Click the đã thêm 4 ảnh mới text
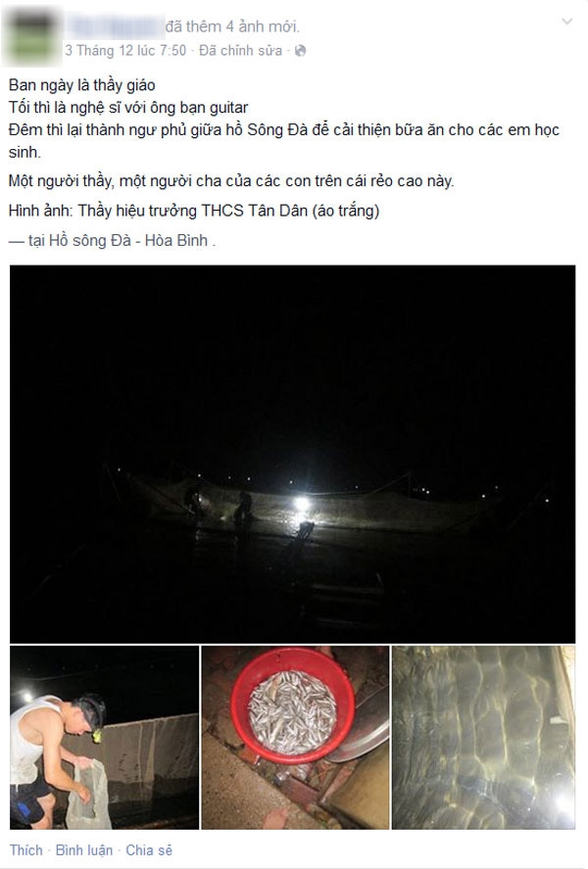The image size is (588, 869). click(x=232, y=26)
